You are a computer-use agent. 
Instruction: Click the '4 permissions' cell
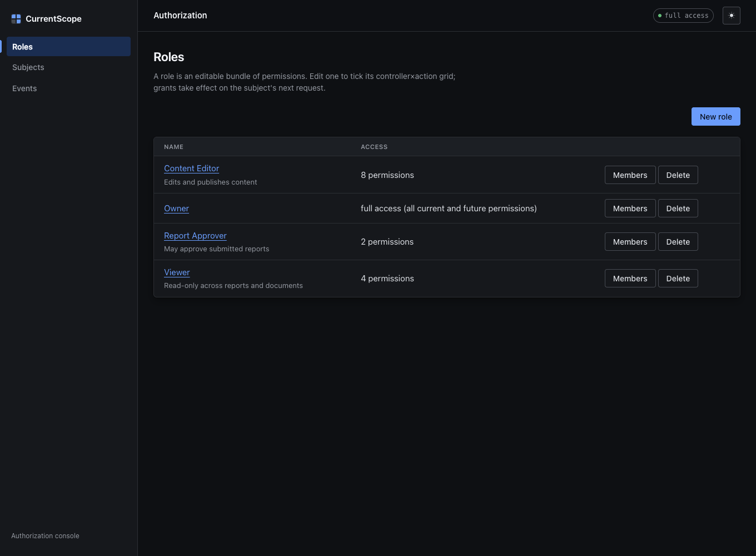387,279
